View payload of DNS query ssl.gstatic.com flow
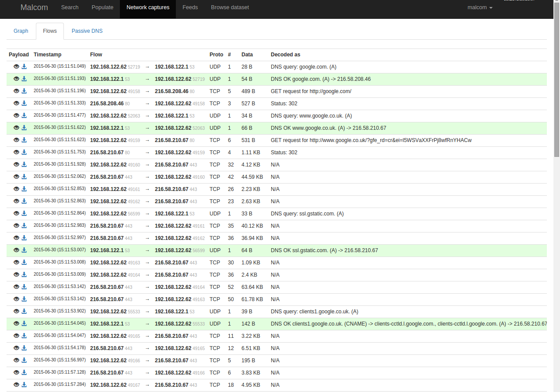 [16, 213]
